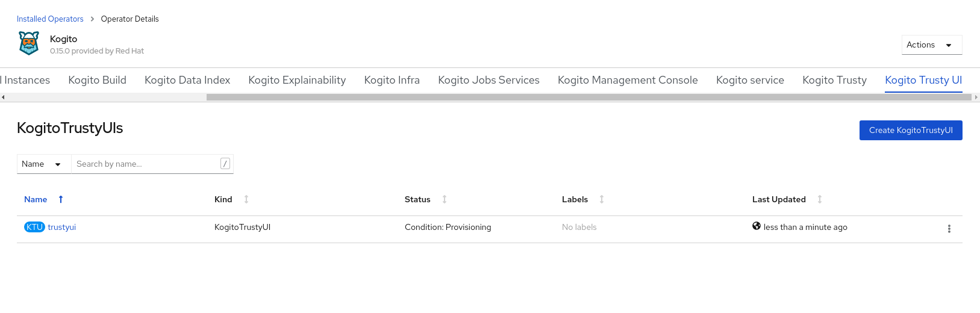
Task: Click 'KogitoTrustyUIs' page heading
Action: 70,128
